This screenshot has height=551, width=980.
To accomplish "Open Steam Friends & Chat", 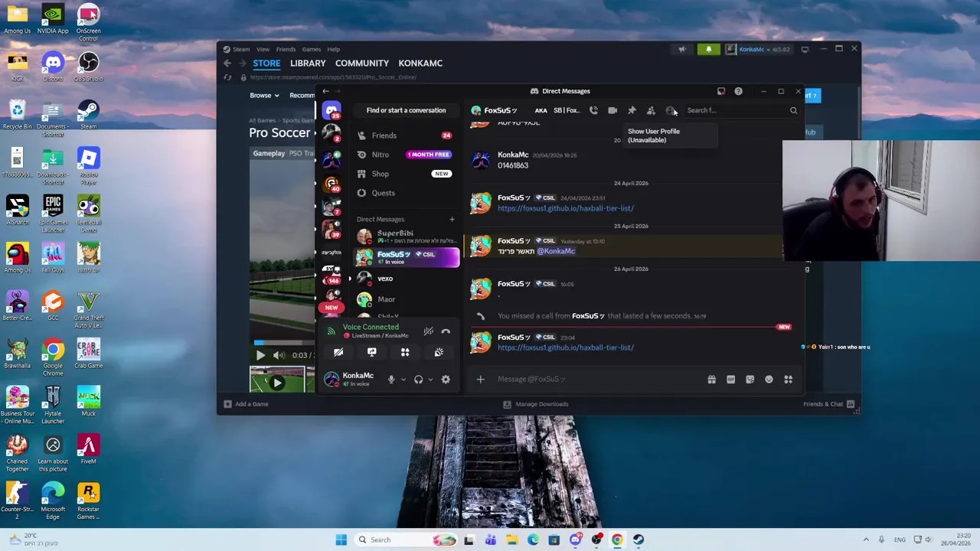I will tap(829, 404).
